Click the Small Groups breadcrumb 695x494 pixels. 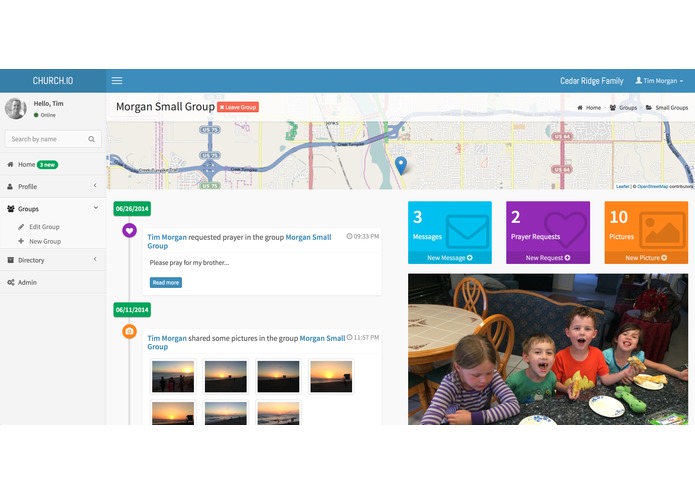pyautogui.click(x=672, y=108)
